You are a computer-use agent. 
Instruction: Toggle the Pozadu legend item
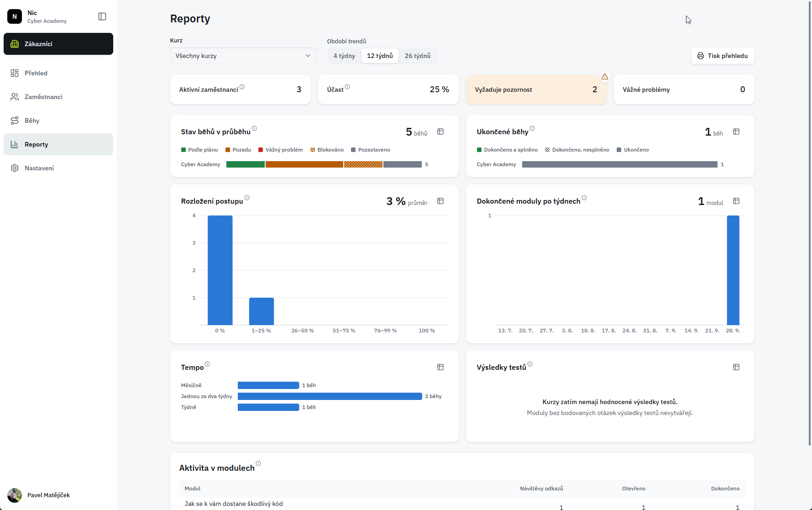click(x=238, y=150)
